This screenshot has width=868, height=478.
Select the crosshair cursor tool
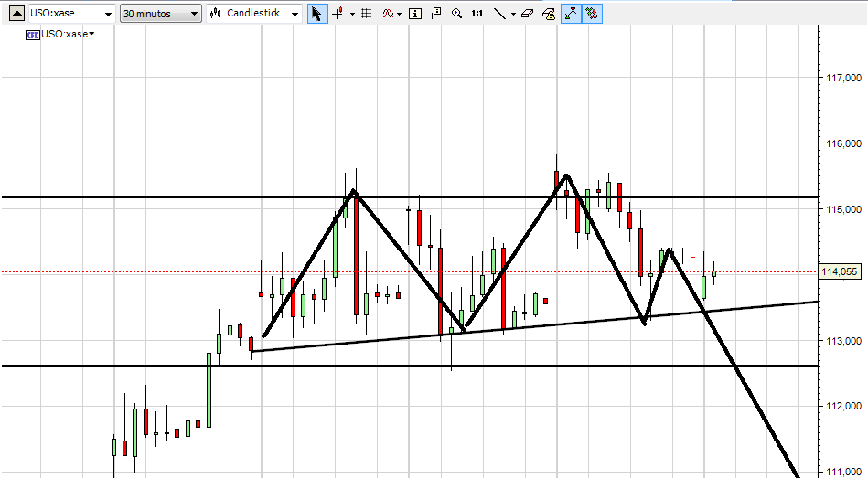pyautogui.click(x=338, y=14)
